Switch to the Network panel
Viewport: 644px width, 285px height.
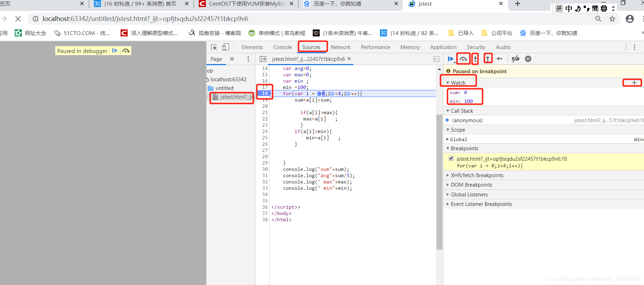coord(341,47)
